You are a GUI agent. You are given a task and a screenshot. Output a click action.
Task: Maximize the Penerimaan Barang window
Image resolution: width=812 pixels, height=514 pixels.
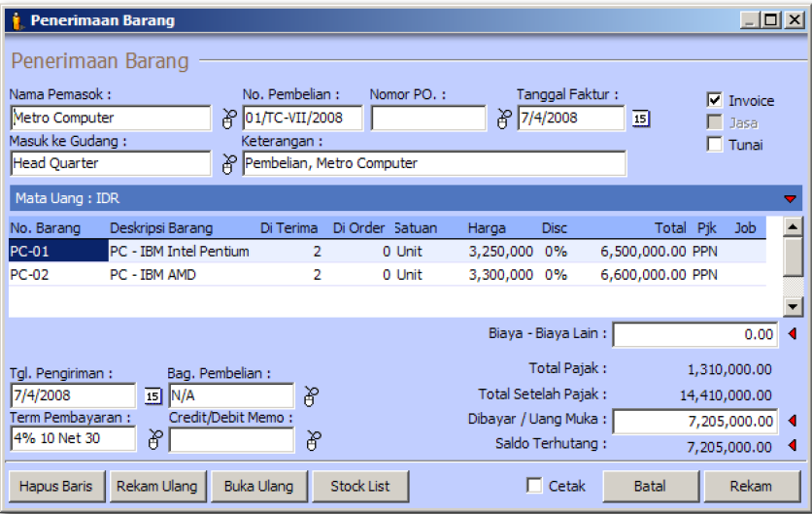pyautogui.click(x=771, y=20)
